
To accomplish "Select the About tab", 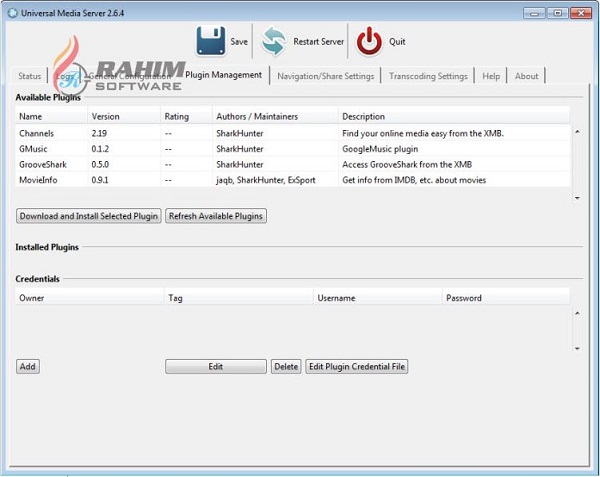I will (x=526, y=76).
